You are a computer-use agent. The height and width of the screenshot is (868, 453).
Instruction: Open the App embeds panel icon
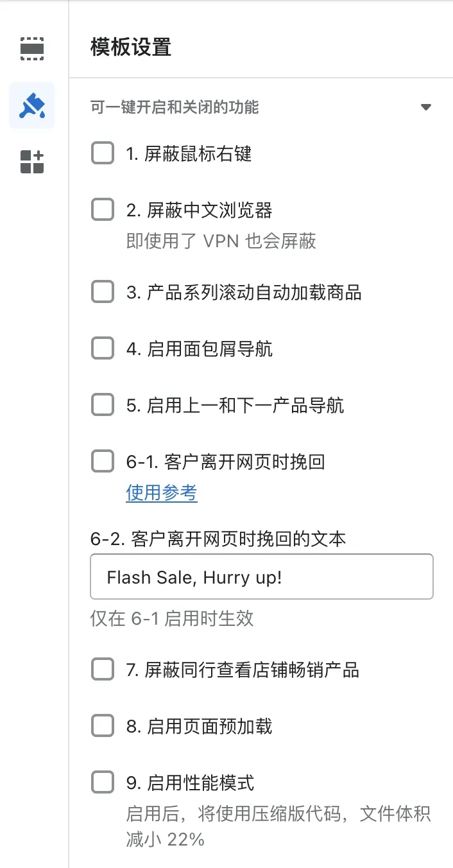pos(31,162)
